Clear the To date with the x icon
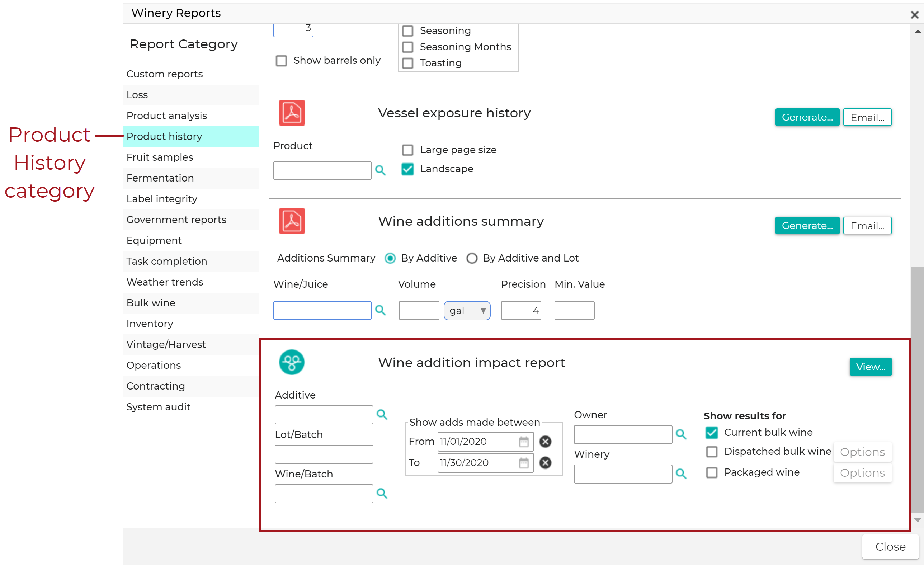This screenshot has height=570, width=924. 545,462
